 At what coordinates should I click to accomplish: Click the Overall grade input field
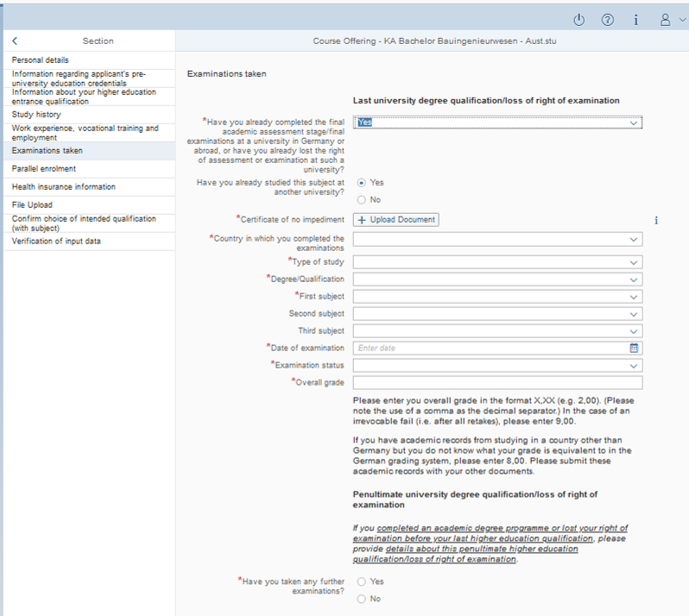(496, 383)
